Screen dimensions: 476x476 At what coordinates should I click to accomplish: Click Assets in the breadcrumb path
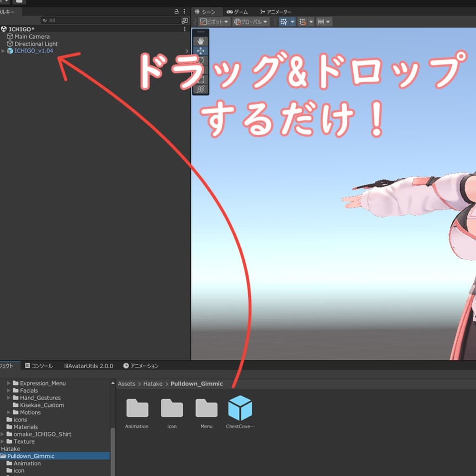[126, 384]
